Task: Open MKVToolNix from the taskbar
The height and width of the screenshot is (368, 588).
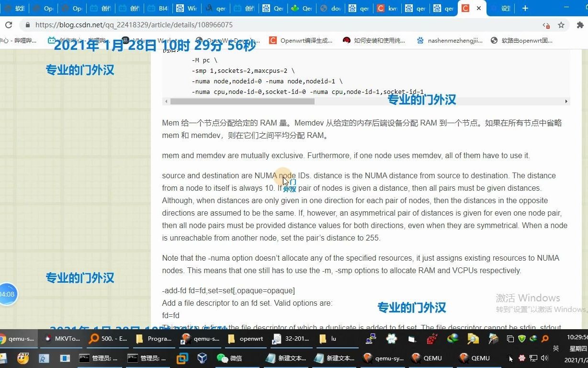Action: (62, 339)
